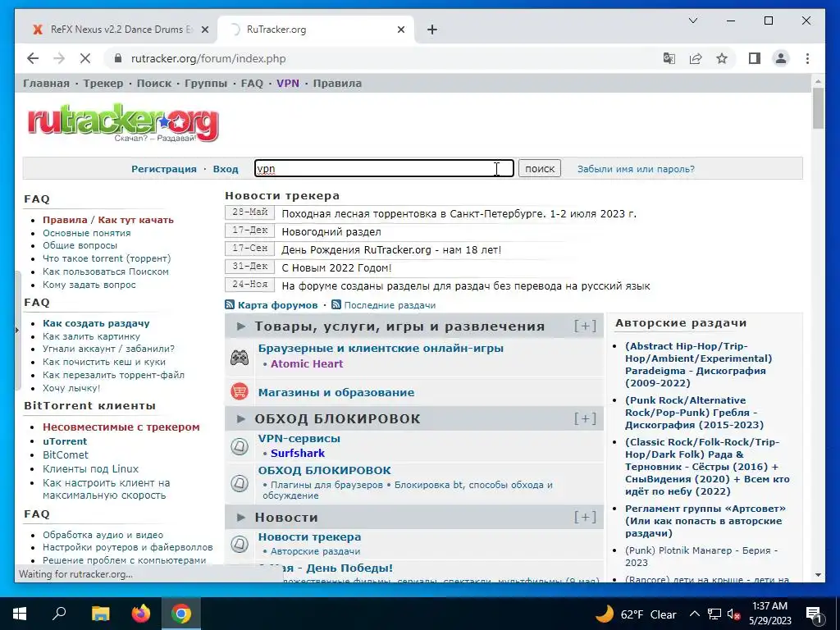Image resolution: width=840 pixels, height=630 pixels.
Task: Open File Explorer from taskbar
Action: (x=100, y=614)
